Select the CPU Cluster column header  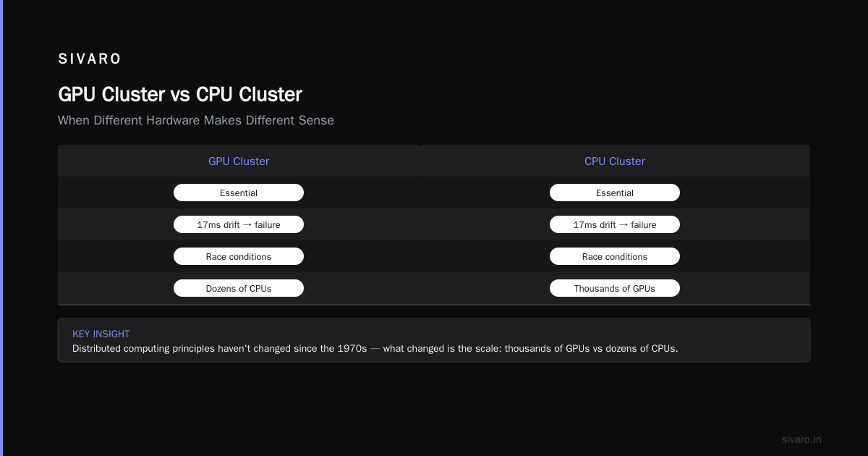615,161
